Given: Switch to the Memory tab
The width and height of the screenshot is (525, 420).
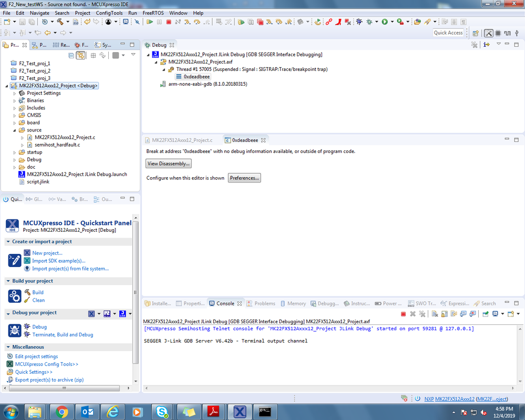Looking at the screenshot, I should (x=293, y=303).
